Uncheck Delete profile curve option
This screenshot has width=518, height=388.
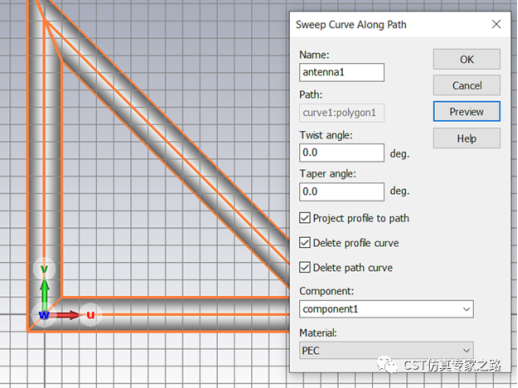(305, 243)
